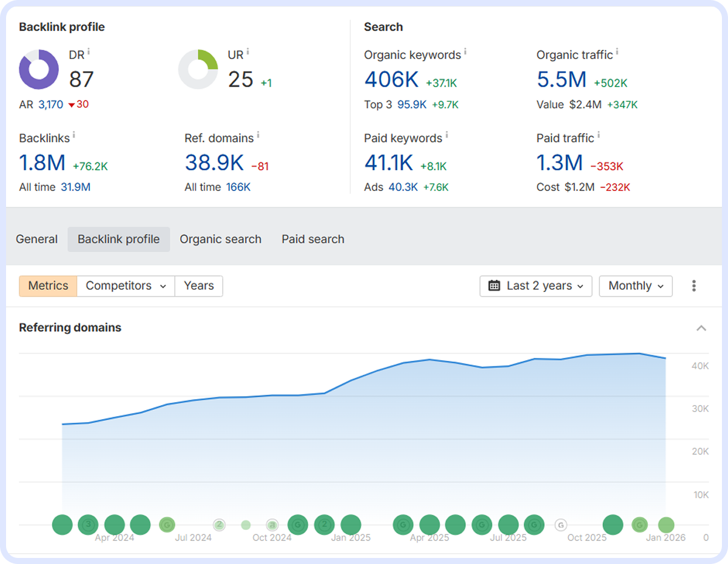Collapse the Referring domains chart section
The image size is (728, 564).
[701, 328]
